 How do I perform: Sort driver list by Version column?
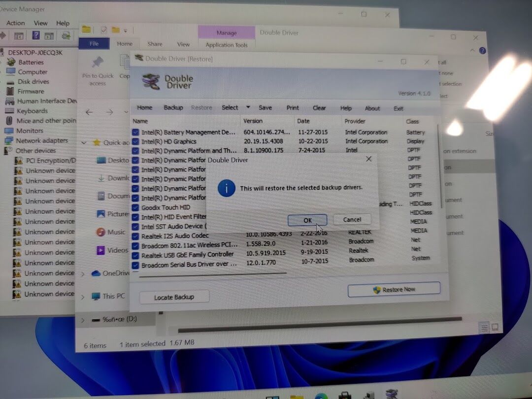253,121
